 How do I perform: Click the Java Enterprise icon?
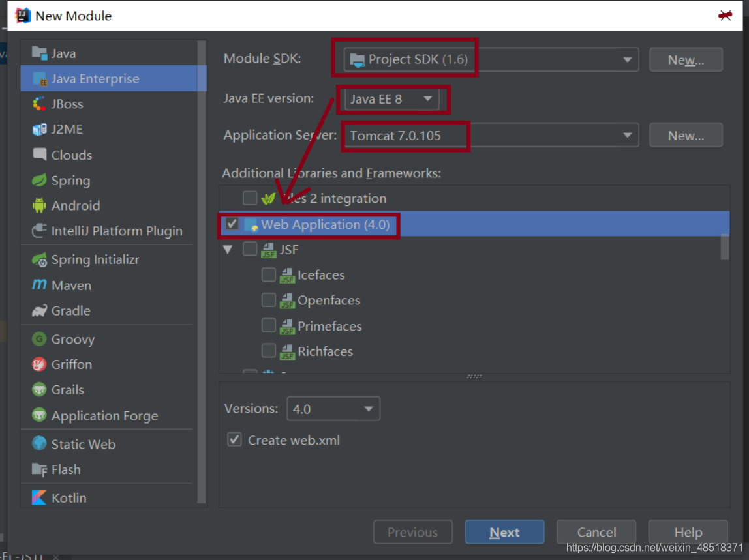(x=39, y=79)
